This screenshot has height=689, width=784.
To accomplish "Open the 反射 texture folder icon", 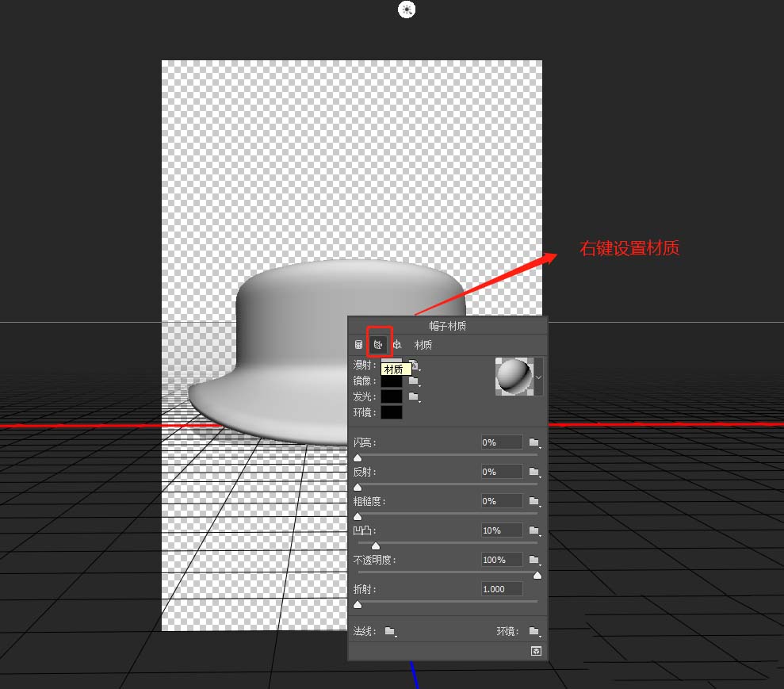I will [534, 472].
